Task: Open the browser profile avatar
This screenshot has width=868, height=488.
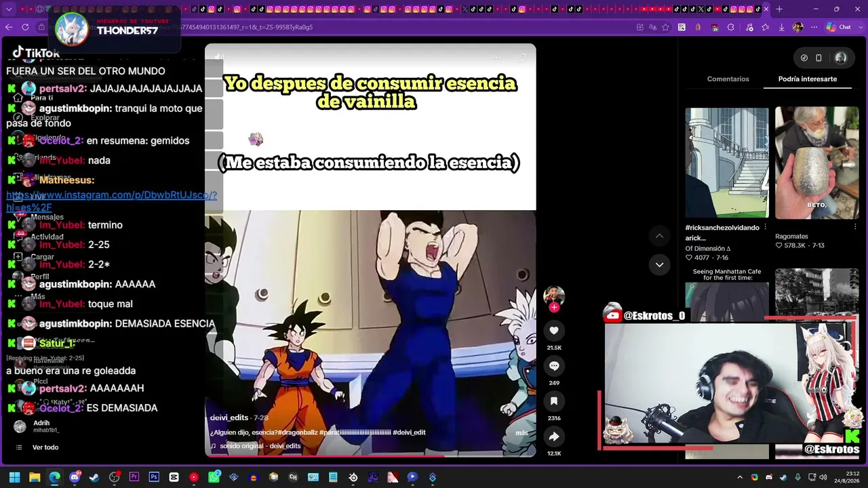Action: pyautogui.click(x=797, y=27)
